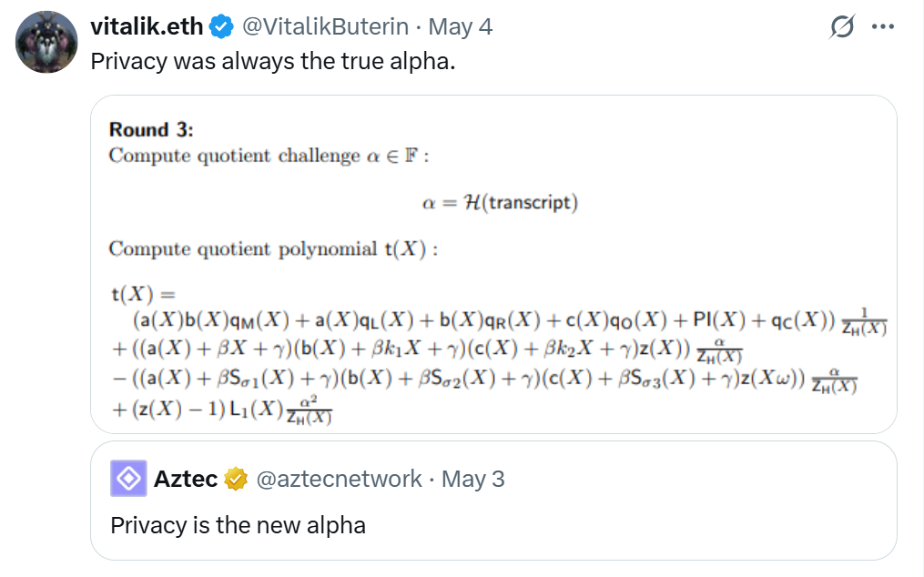Image resolution: width=924 pixels, height=577 pixels.
Task: Click the @VitalikButerin handle
Action: [323, 27]
